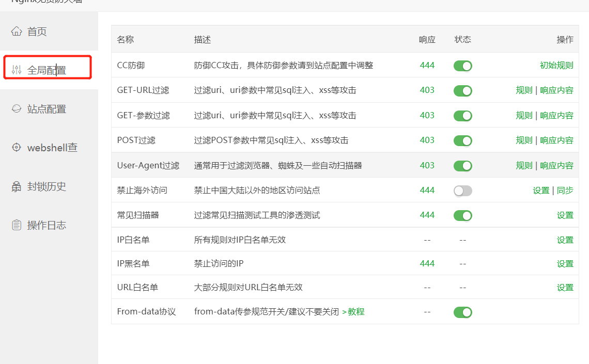The image size is (589, 364).
Task: Toggle the From-data协议 switch
Action: click(463, 312)
